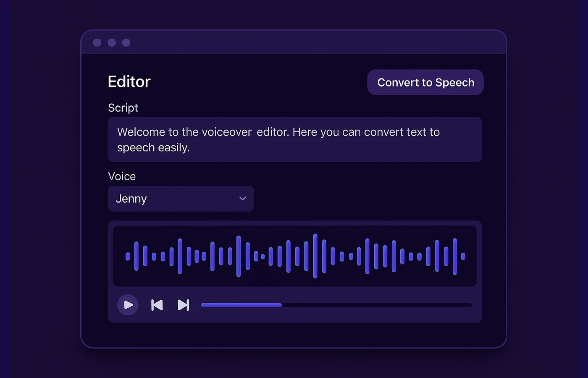
Task: Click the Editor heading
Action: pos(129,81)
